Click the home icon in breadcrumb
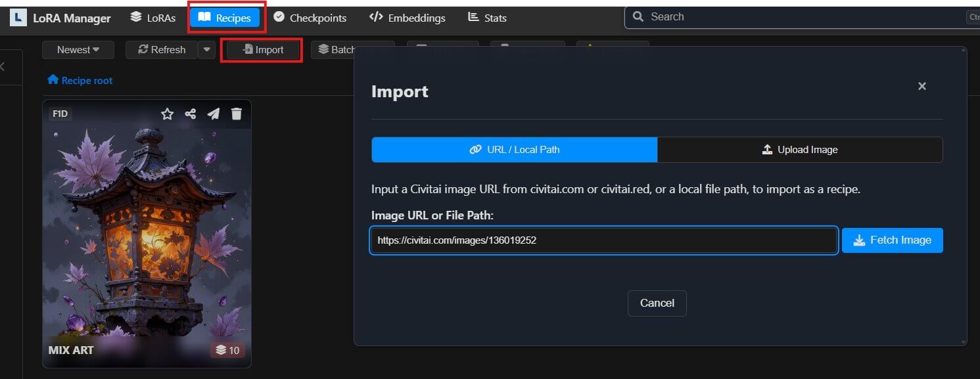This screenshot has height=379, width=980. [x=53, y=80]
